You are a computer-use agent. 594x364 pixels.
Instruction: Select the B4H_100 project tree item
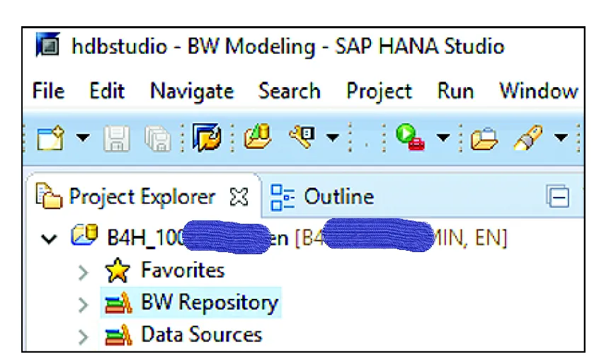[307, 238]
